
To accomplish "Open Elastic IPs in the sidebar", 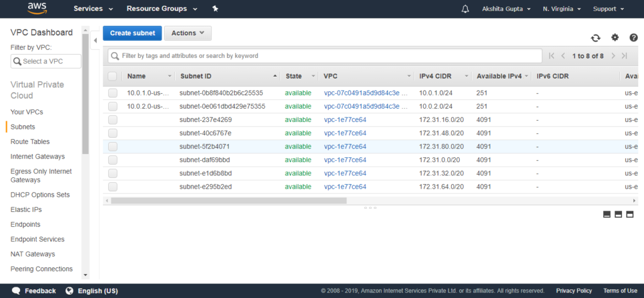I will [26, 209].
